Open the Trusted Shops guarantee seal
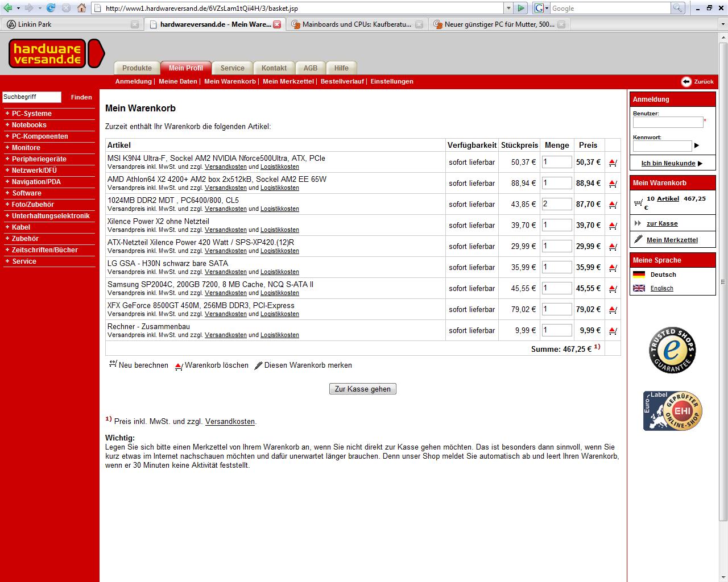 pyautogui.click(x=672, y=350)
